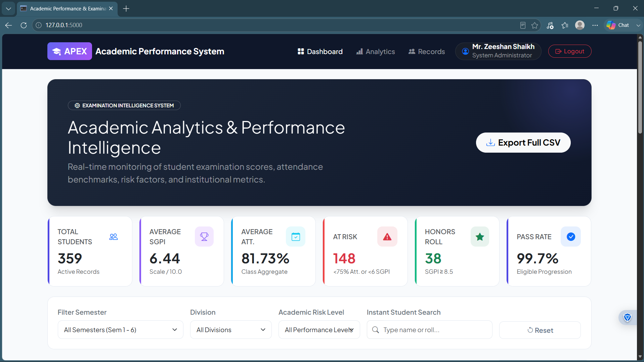The height and width of the screenshot is (362, 644).
Task: Click the 99.7% pass rate value
Action: pyautogui.click(x=538, y=258)
